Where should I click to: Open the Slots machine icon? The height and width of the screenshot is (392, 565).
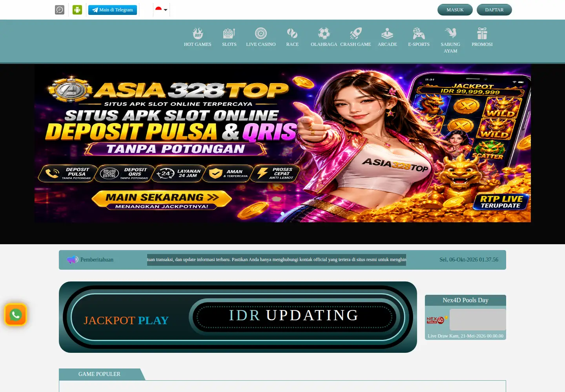click(229, 33)
